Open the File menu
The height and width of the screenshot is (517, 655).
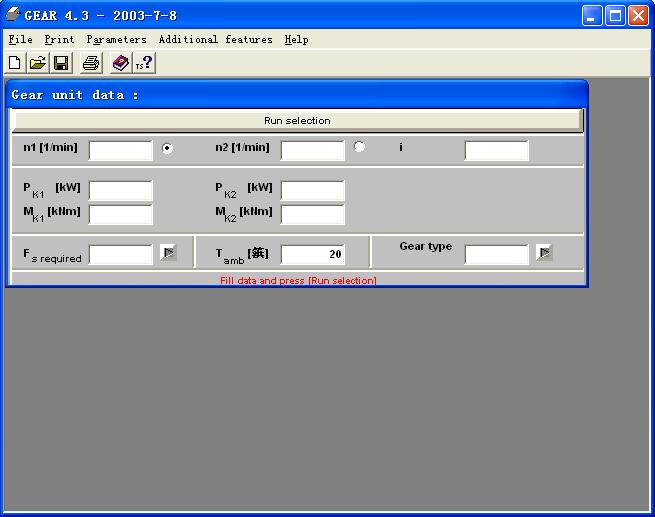click(20, 40)
